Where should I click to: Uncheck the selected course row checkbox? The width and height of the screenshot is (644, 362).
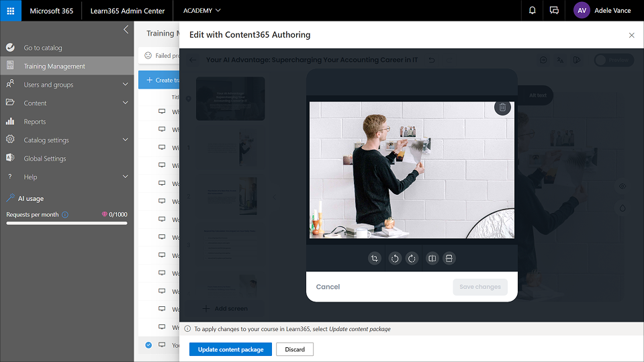coord(148,345)
